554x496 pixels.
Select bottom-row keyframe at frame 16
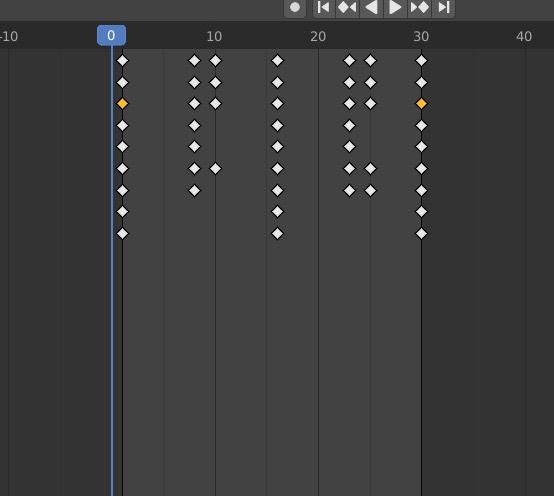tap(277, 234)
